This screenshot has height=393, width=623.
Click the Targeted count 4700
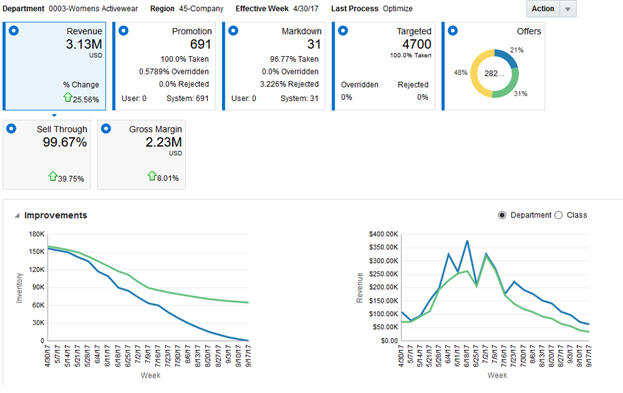click(416, 44)
